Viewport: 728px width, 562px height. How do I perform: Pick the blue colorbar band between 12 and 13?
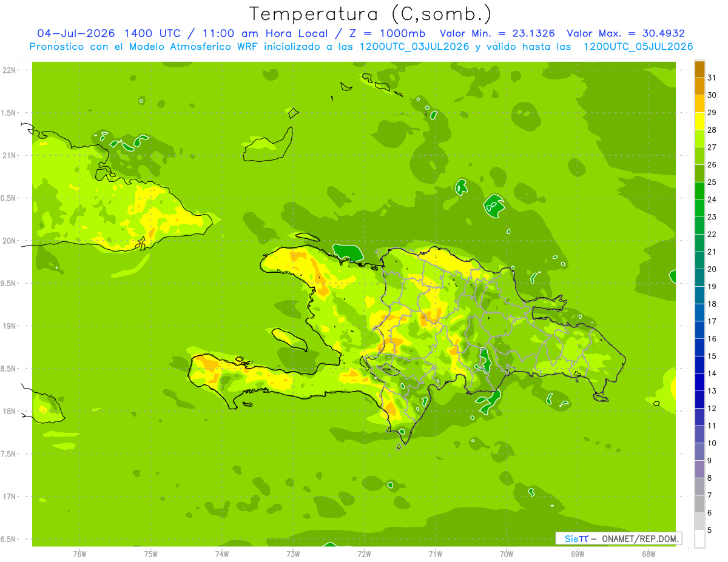coord(699,400)
